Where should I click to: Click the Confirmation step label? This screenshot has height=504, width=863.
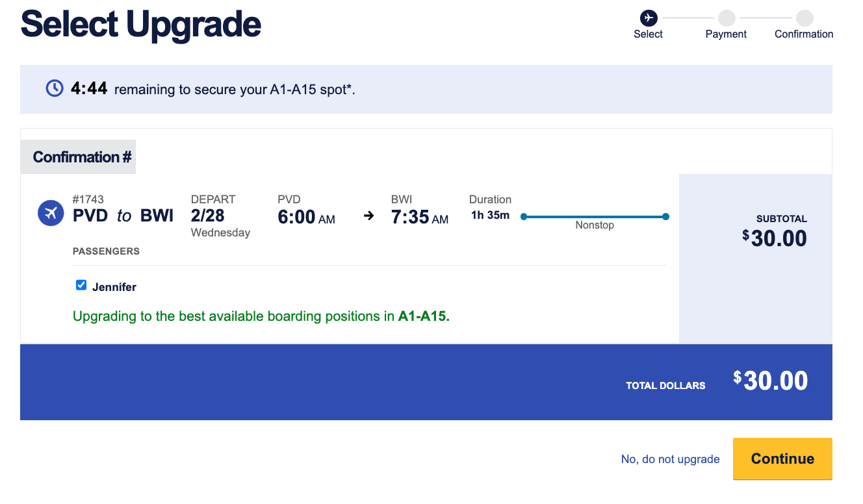coord(804,34)
